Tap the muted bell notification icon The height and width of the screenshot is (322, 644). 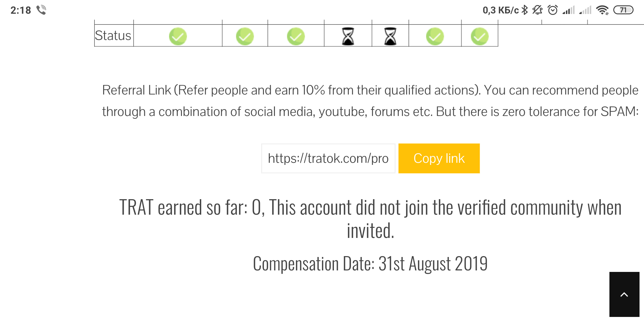pyautogui.click(x=538, y=10)
